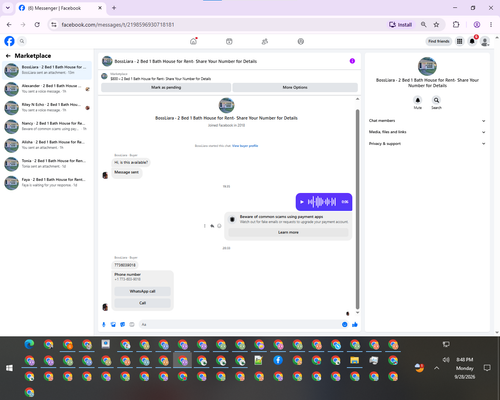Click the Install app button in address bar
The width and height of the screenshot is (500, 400).
coord(400,25)
